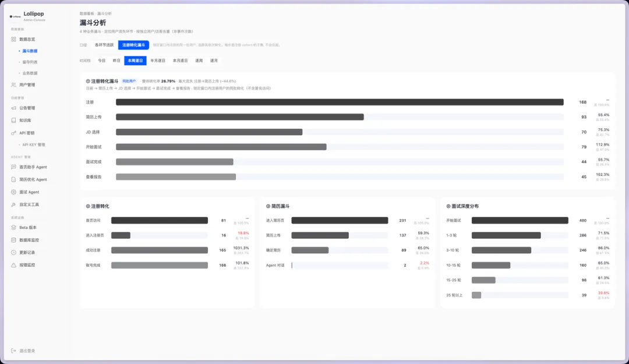Screen dimensions: 629x364
Task: Click the 简历上传 bar in 注册转化漏斗
Action: [240, 117]
